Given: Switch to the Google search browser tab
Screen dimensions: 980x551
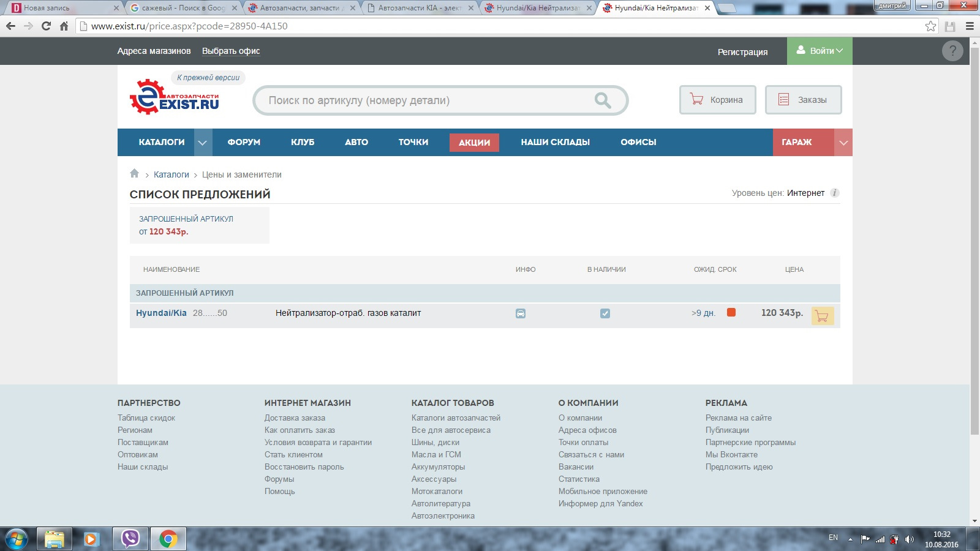Looking at the screenshot, I should [x=184, y=8].
